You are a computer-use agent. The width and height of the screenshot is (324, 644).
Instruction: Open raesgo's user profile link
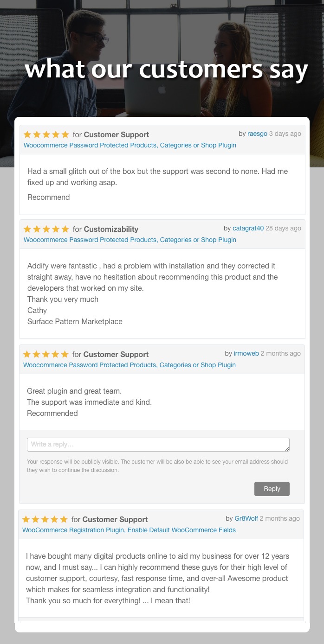tap(257, 134)
